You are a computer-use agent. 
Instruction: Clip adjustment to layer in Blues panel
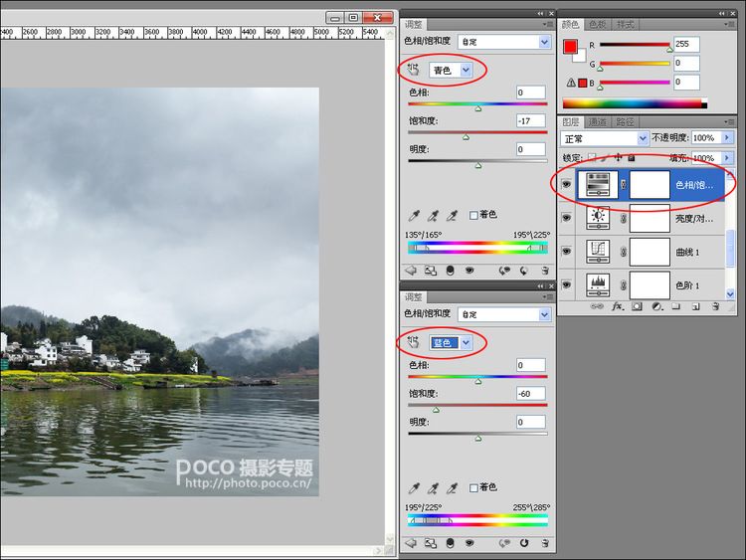pyautogui.click(x=450, y=543)
